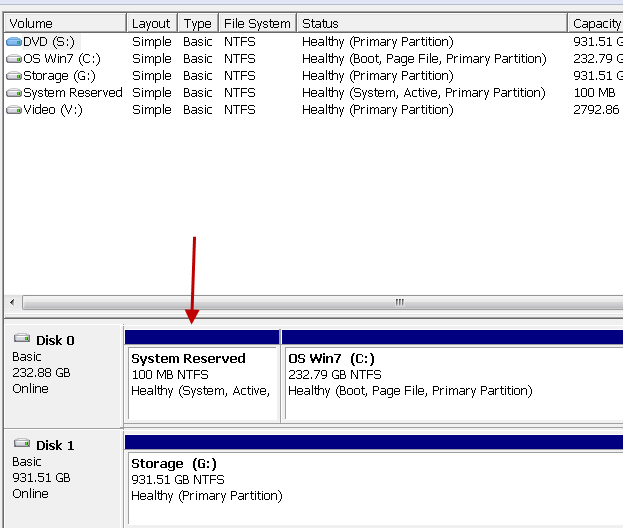
Task: Select the System Reserved row in volume list
Action: 313,93
